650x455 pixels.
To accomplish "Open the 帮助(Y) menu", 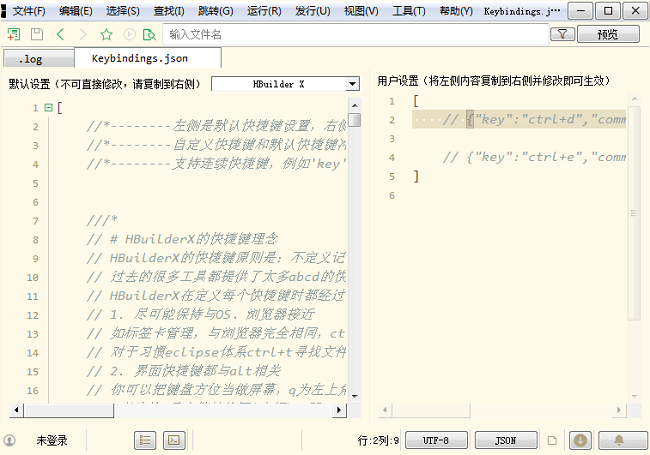I will 456,11.
